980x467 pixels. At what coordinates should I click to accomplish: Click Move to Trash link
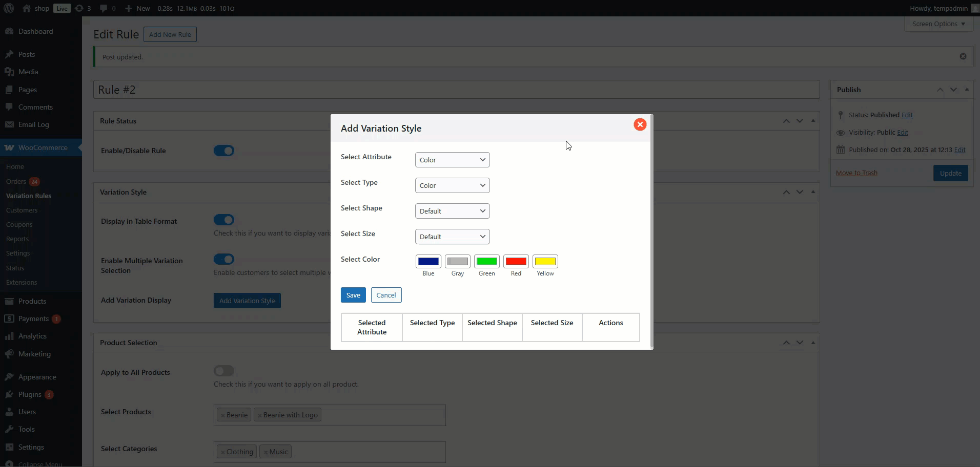tap(856, 173)
